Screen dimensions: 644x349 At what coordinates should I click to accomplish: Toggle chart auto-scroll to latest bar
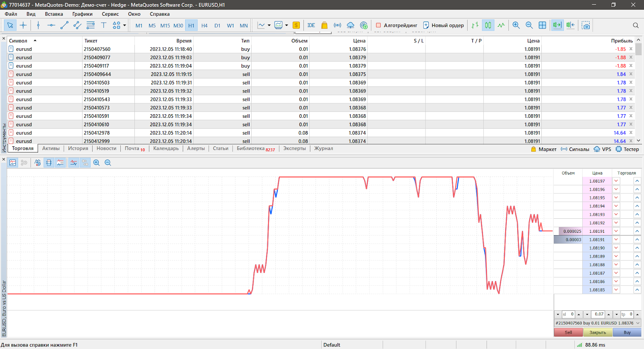(557, 25)
